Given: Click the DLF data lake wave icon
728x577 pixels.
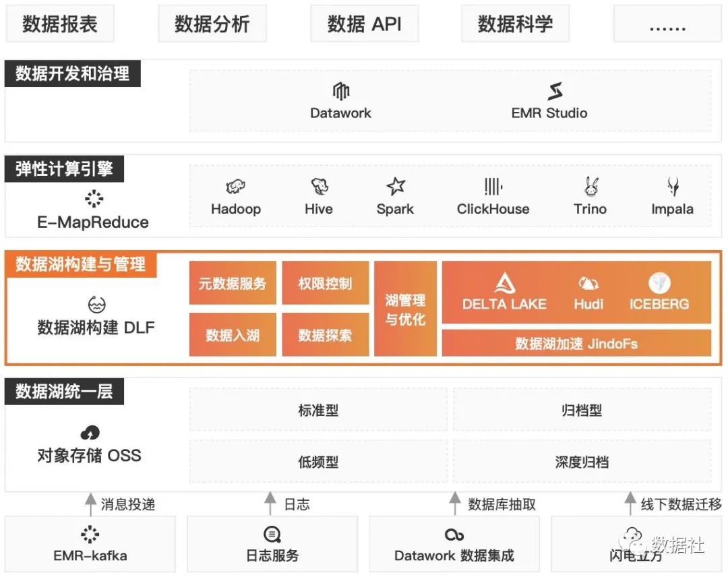Looking at the screenshot, I should [x=96, y=305].
